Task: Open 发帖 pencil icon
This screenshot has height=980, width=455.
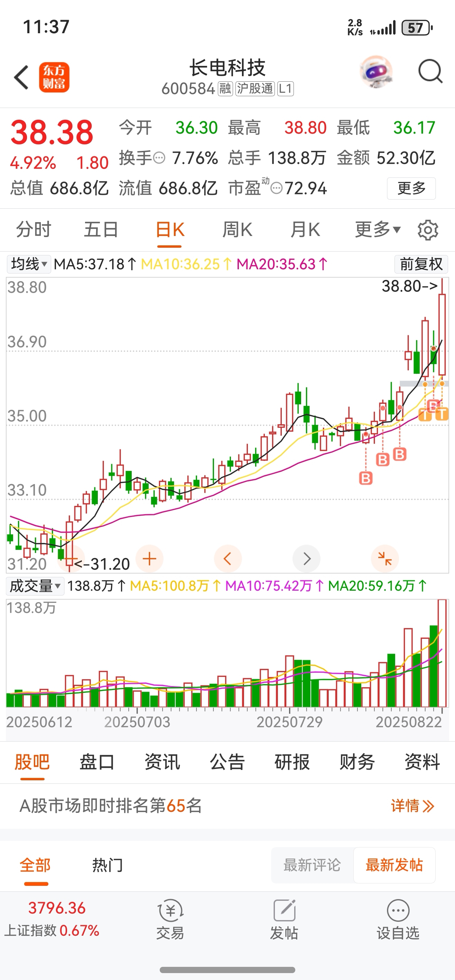Action: tap(284, 910)
